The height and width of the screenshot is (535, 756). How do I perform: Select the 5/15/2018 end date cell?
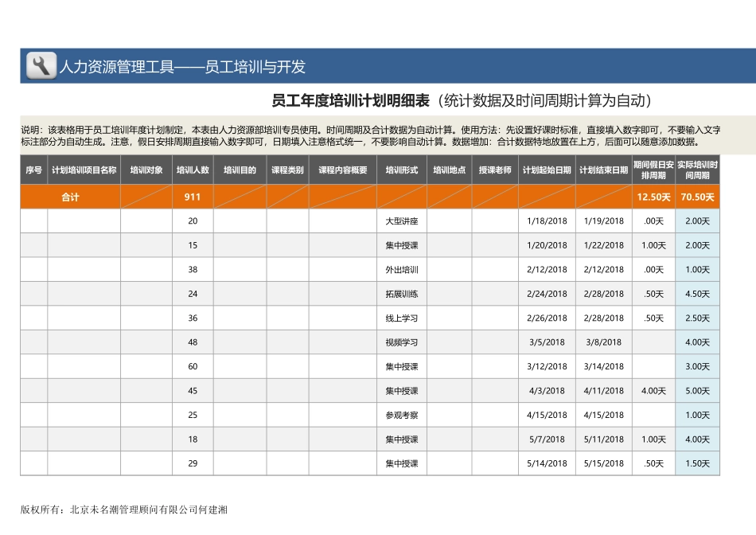click(602, 463)
